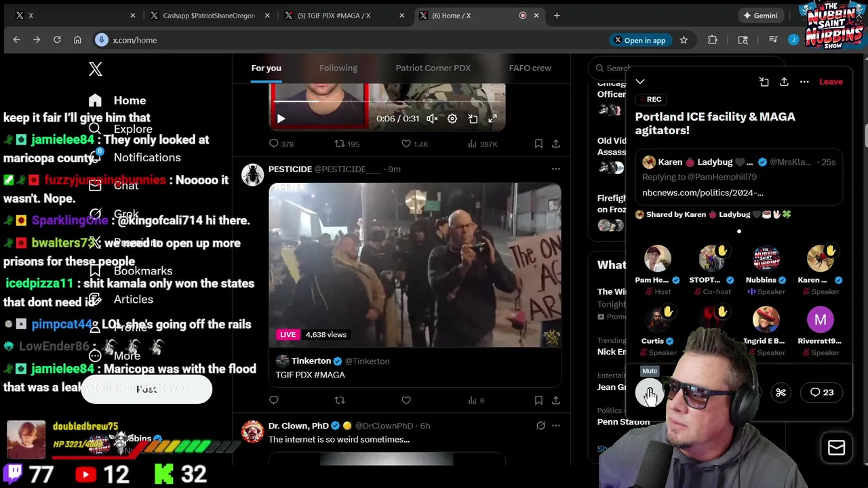868x488 pixels.
Task: Open the Patriot Corner PDX tab
Action: (433, 68)
